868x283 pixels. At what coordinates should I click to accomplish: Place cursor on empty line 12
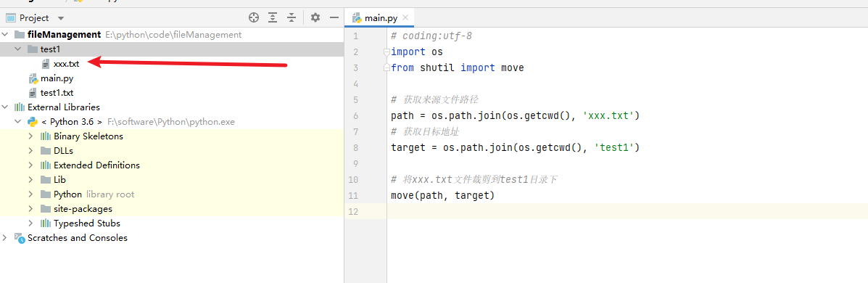click(x=628, y=212)
